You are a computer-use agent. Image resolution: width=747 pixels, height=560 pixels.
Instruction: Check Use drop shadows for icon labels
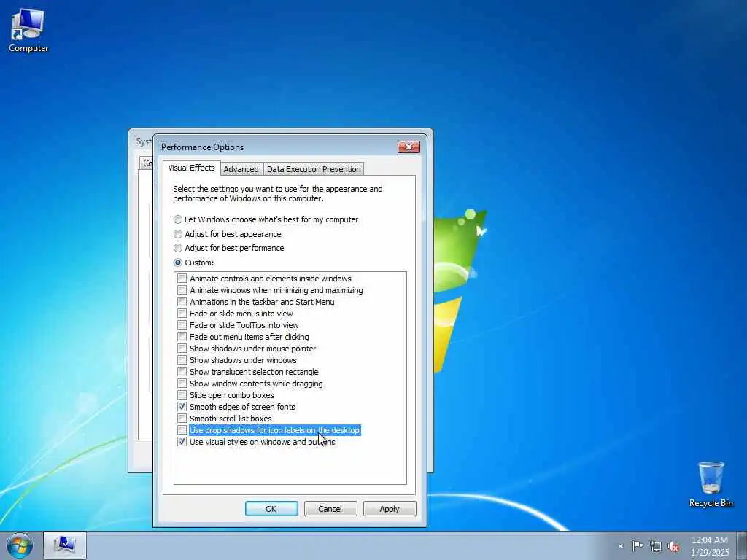pyautogui.click(x=182, y=430)
